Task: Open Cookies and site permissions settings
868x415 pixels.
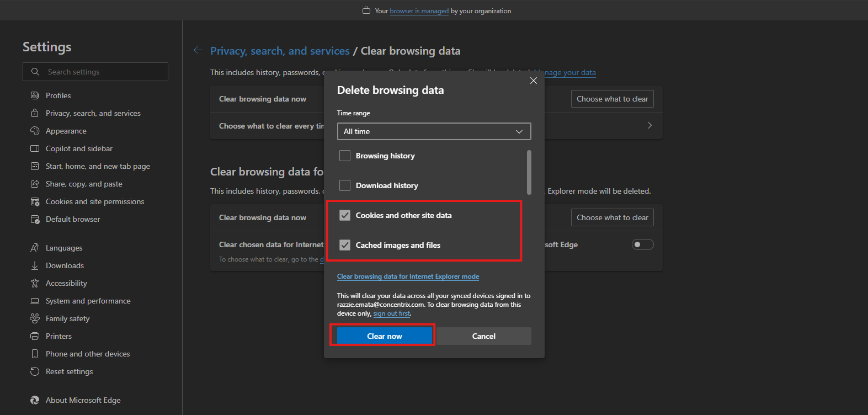Action: click(94, 201)
